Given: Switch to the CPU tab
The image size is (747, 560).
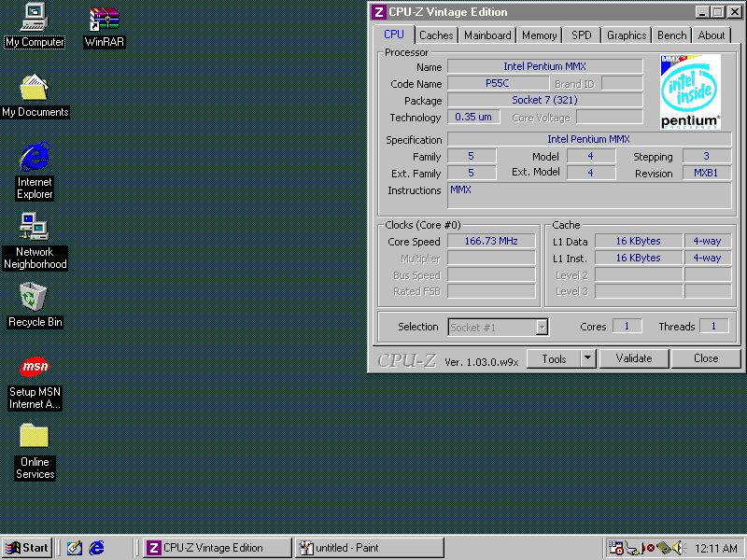Looking at the screenshot, I should (393, 35).
